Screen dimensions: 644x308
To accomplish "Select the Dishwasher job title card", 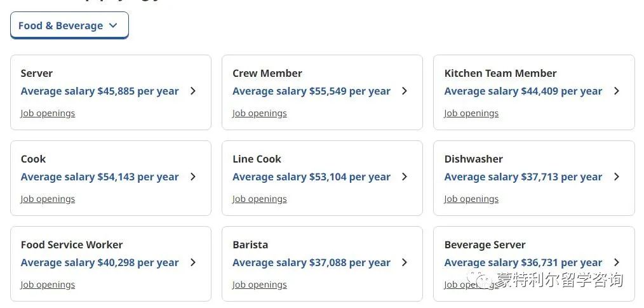I will pyautogui.click(x=534, y=178).
